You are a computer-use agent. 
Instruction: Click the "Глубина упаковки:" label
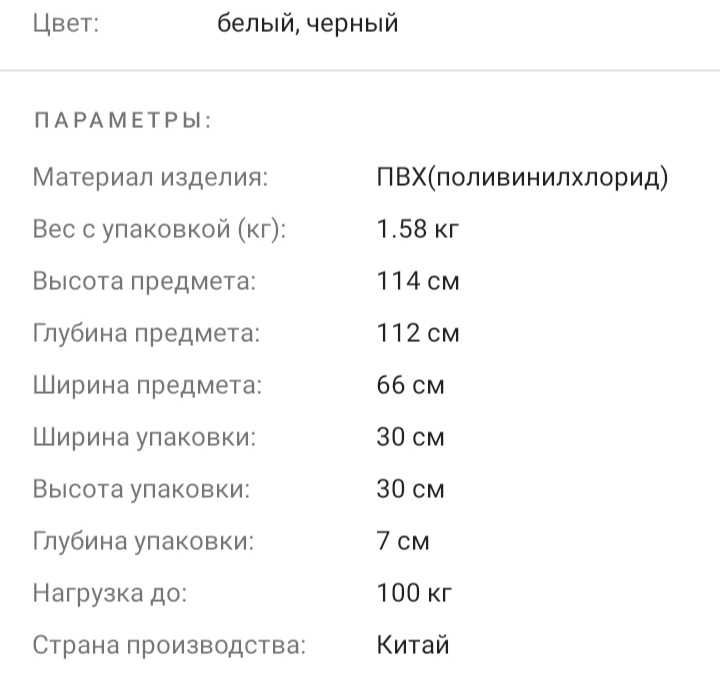pos(144,542)
